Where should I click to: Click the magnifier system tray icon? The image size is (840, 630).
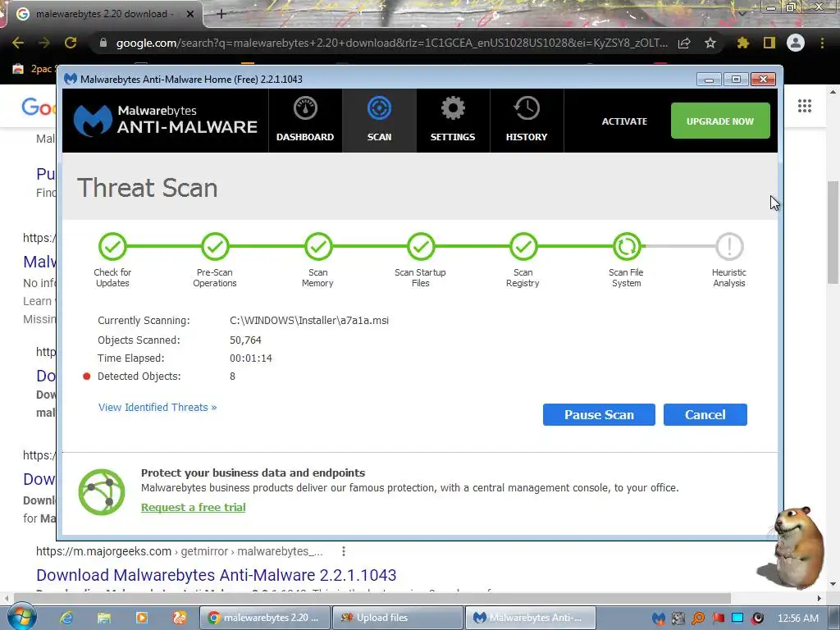coord(698,619)
